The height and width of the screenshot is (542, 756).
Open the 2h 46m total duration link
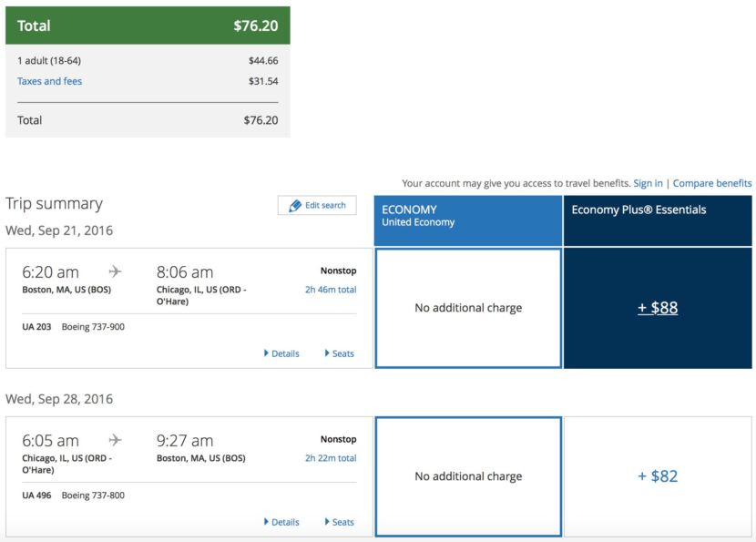click(331, 290)
